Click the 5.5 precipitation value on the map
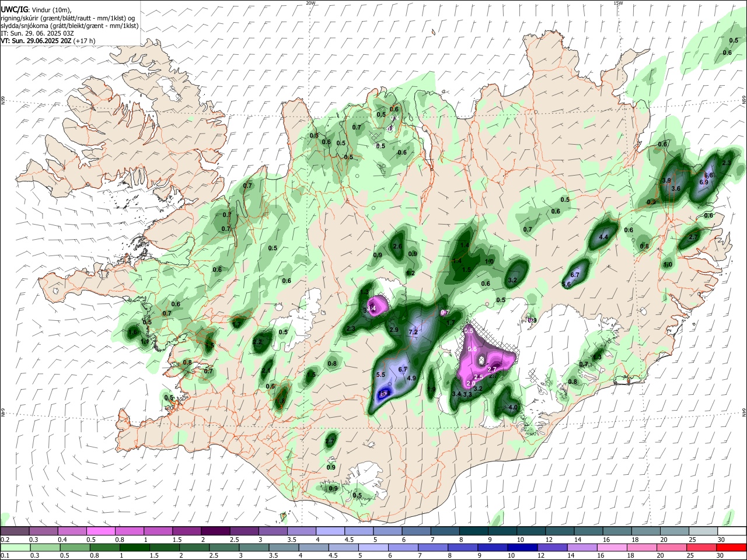Screen dimensions: 747x560 click(x=381, y=374)
